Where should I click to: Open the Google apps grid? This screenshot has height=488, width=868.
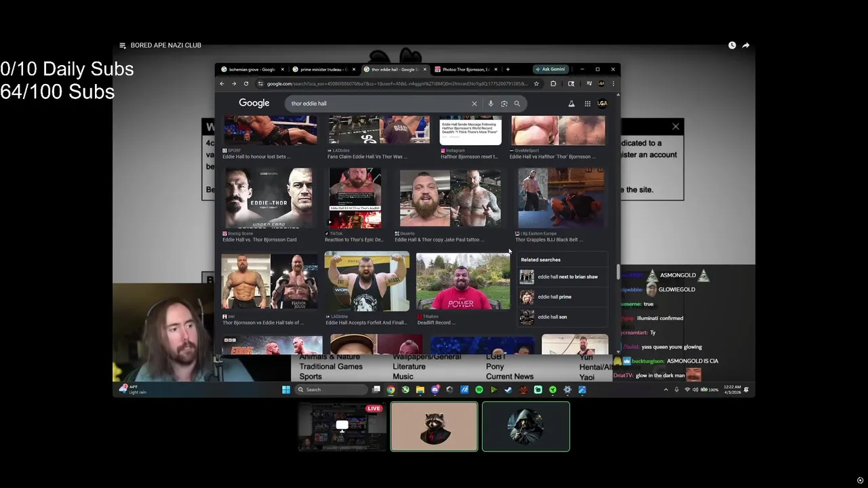pos(587,104)
